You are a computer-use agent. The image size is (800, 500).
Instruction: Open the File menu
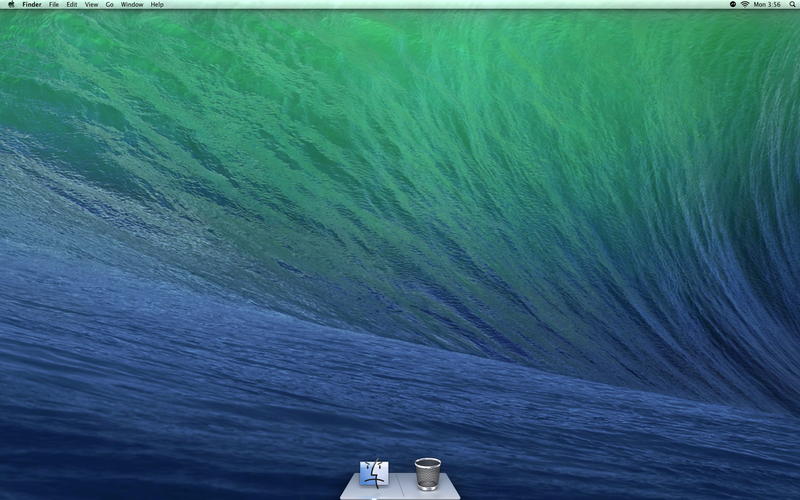coord(54,4)
